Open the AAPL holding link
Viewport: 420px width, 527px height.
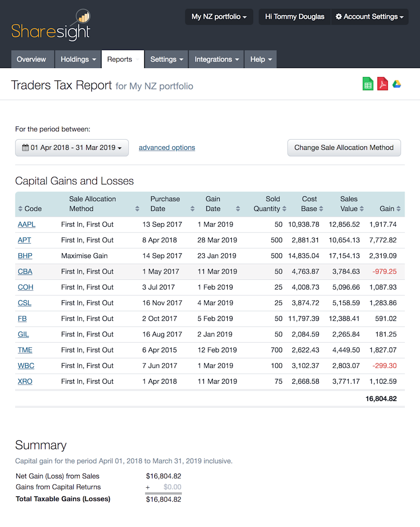pyautogui.click(x=27, y=224)
